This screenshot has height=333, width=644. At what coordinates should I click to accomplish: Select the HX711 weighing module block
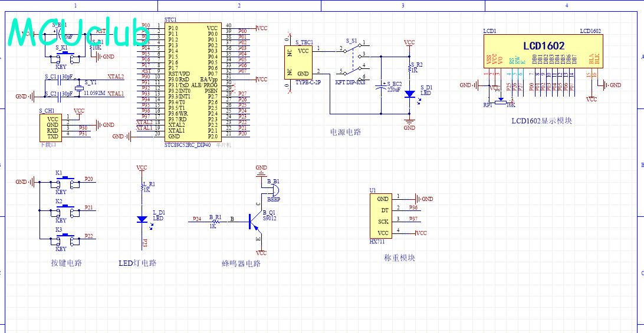tap(382, 216)
